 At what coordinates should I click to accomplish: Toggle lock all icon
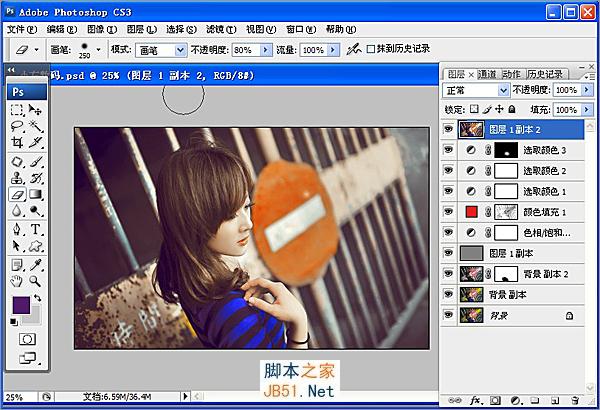(512, 109)
